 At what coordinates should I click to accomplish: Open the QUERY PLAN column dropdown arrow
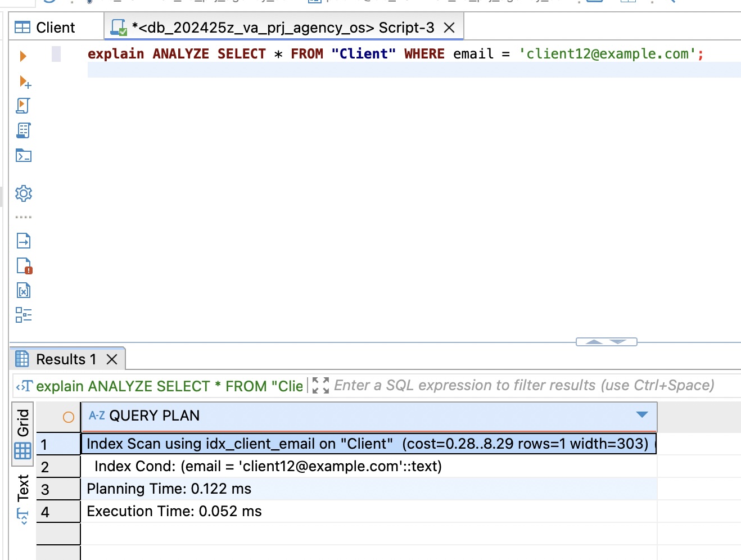coord(642,415)
